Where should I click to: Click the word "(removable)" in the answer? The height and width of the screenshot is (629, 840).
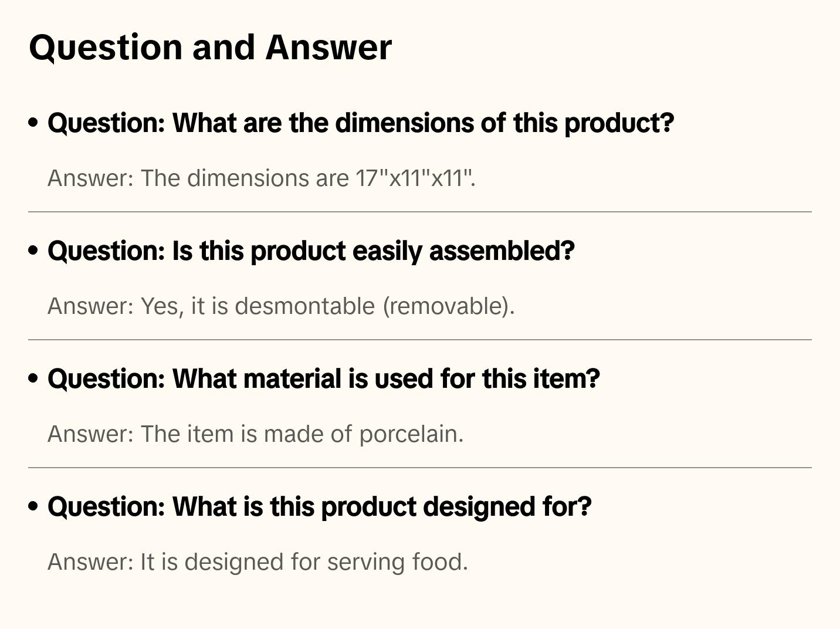449,306
